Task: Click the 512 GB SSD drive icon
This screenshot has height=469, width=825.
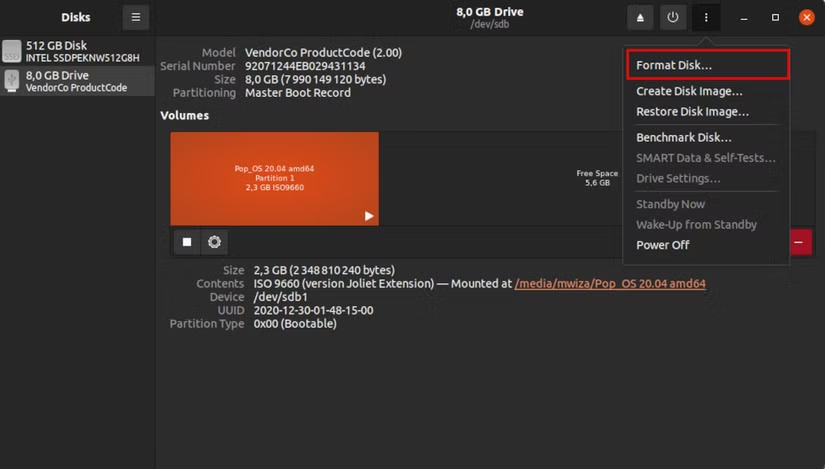Action: [x=11, y=51]
